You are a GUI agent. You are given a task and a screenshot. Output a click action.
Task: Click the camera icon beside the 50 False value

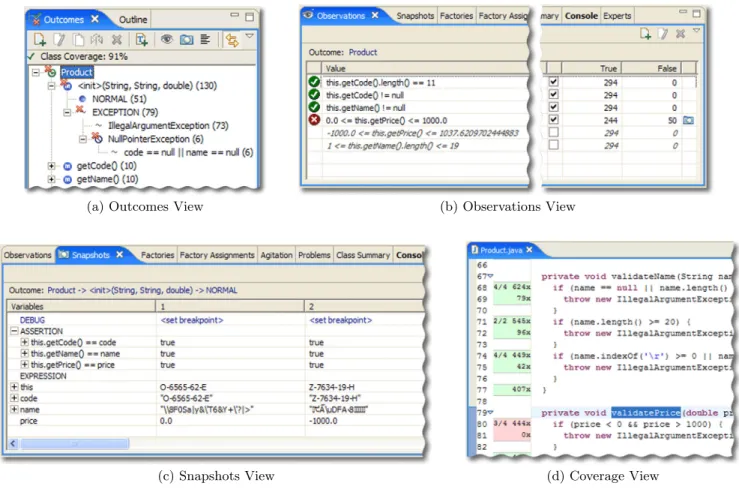tap(688, 121)
